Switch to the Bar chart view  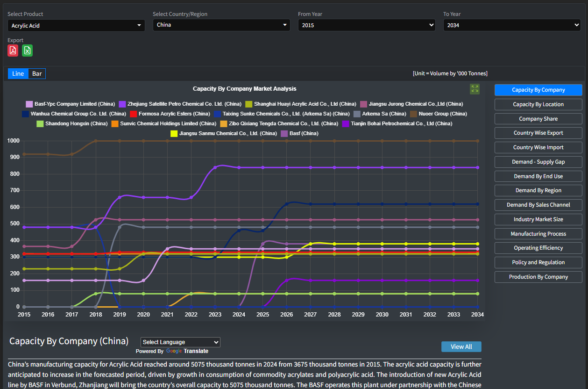pos(37,74)
